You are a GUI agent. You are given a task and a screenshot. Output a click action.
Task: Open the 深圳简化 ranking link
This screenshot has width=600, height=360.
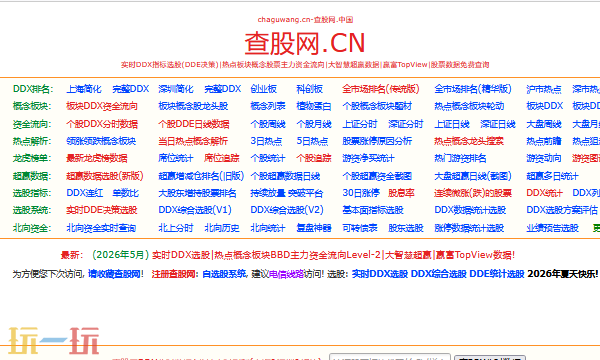tap(176, 89)
